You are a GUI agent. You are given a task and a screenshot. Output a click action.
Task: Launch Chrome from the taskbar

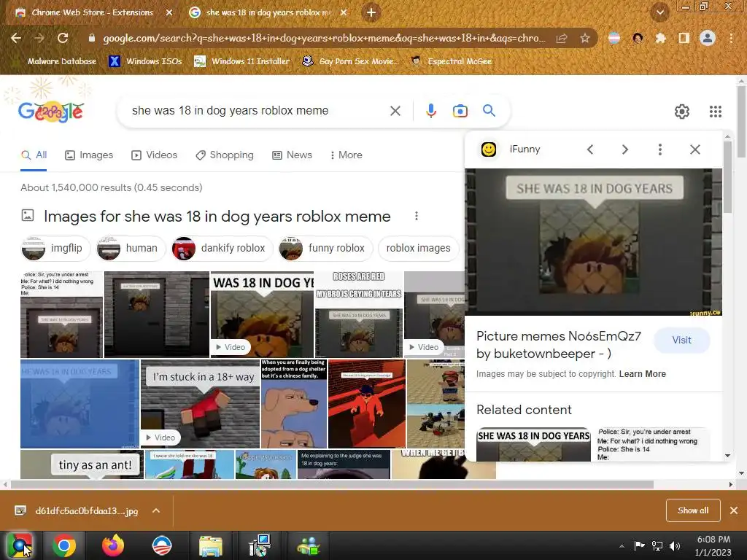[64, 545]
